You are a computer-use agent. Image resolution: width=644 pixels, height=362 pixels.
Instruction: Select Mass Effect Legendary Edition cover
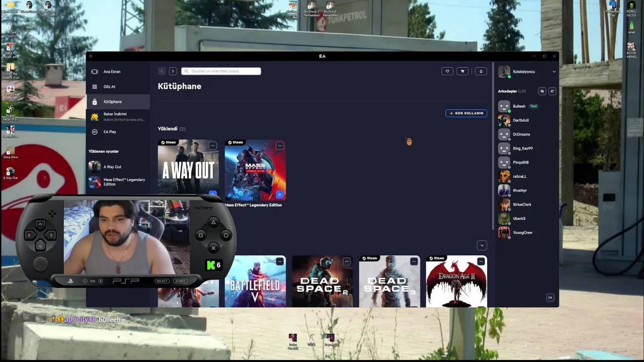(x=255, y=170)
